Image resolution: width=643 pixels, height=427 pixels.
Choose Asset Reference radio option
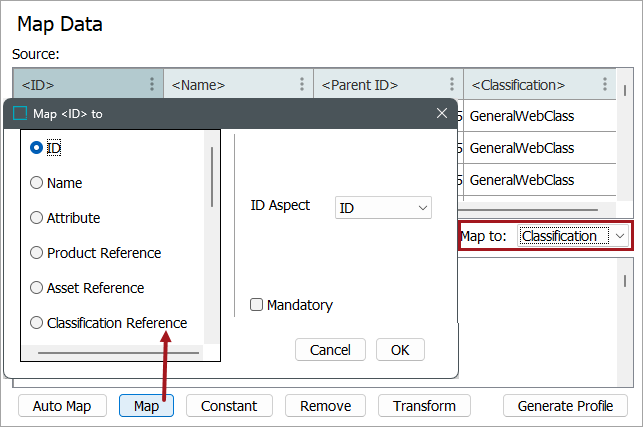36,288
